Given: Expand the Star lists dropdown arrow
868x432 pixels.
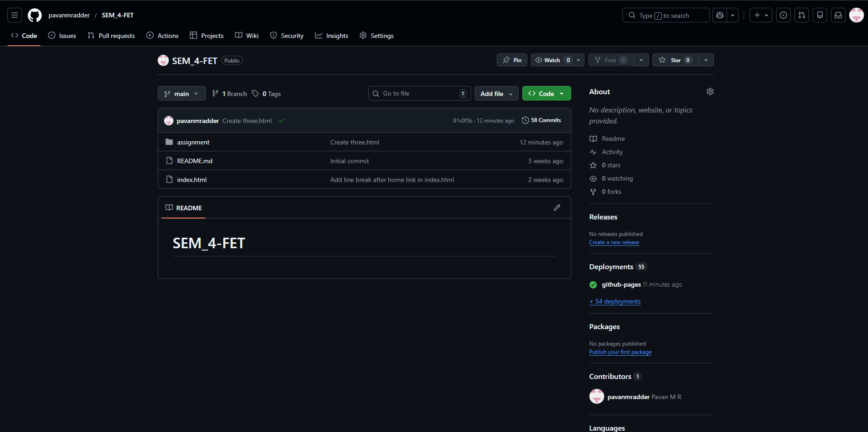Looking at the screenshot, I should click(x=706, y=60).
